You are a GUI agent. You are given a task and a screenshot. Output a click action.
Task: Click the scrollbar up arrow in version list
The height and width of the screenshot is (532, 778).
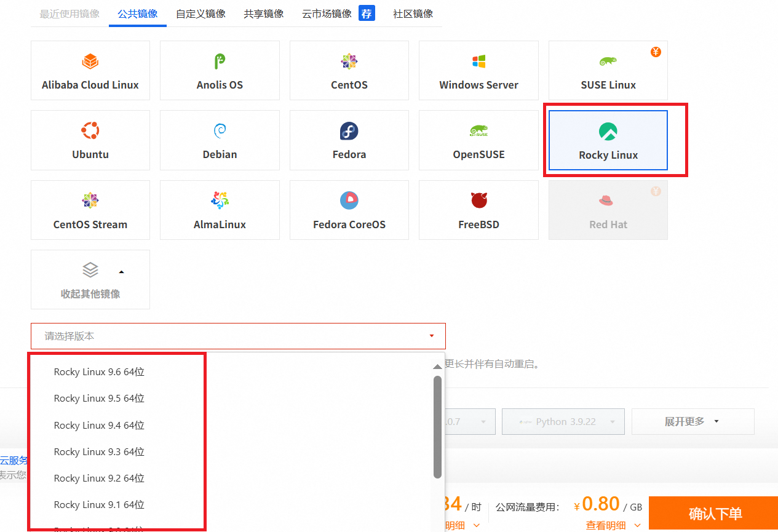[x=437, y=366]
